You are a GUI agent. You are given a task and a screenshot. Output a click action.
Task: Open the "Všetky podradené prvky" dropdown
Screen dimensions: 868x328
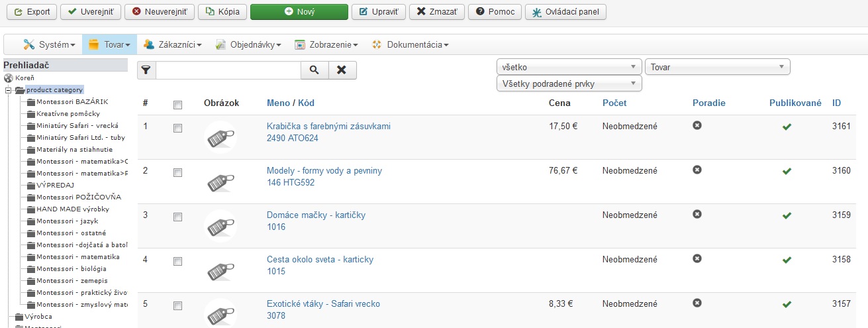point(569,83)
